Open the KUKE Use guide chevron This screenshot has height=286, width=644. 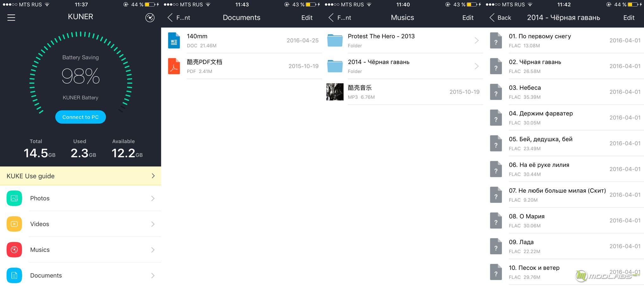click(x=153, y=176)
